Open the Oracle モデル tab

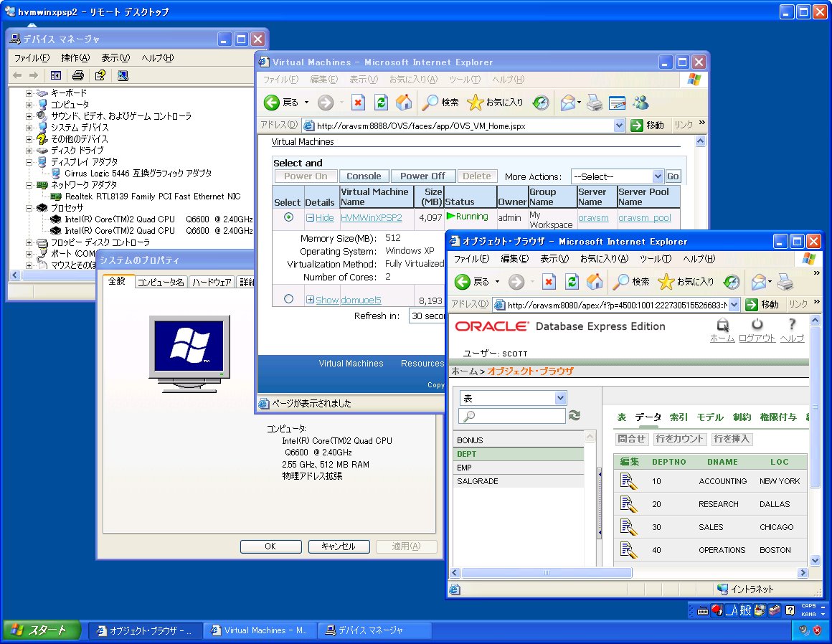coord(710,417)
